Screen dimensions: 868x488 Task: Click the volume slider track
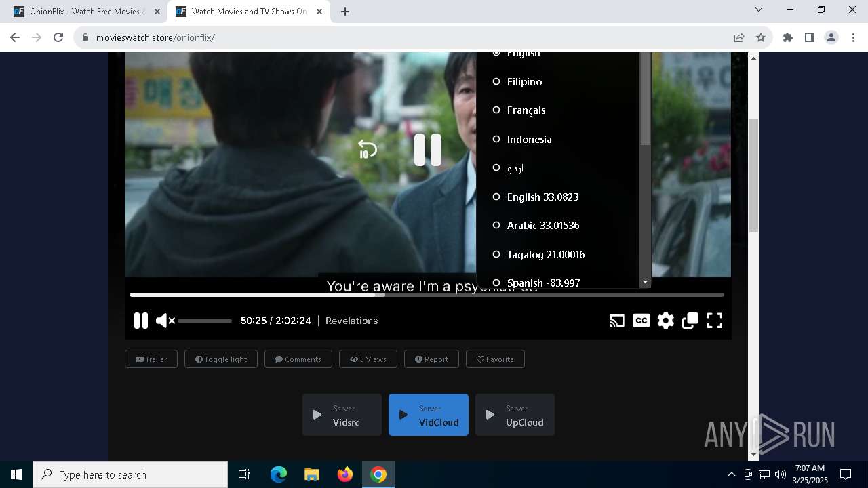pos(205,321)
